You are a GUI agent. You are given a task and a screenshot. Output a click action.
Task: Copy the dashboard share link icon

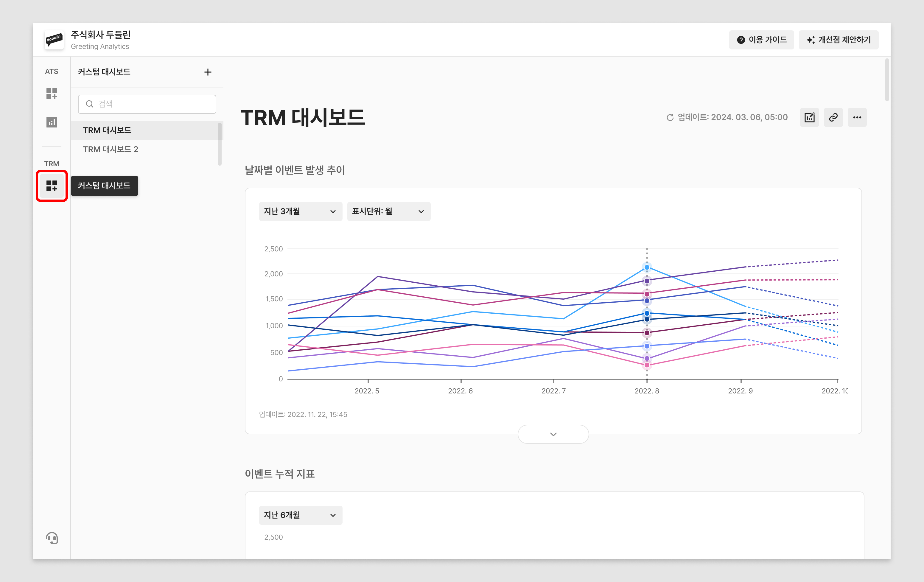(833, 117)
